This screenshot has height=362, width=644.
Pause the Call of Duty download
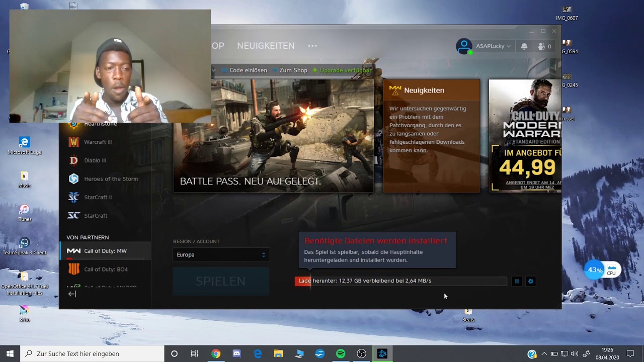pyautogui.click(x=517, y=282)
